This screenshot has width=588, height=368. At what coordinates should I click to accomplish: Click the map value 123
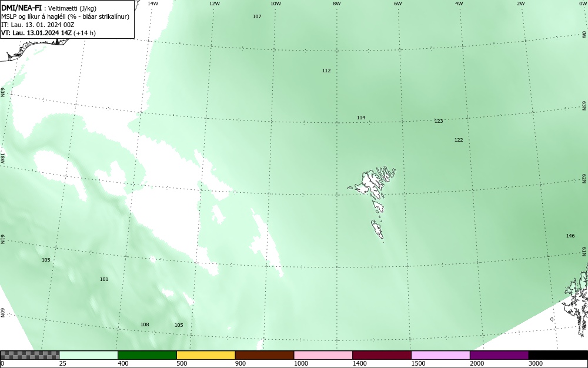point(439,121)
